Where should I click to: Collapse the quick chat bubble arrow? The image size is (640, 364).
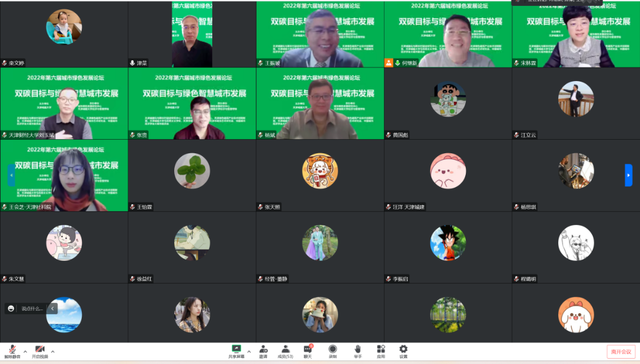53,308
